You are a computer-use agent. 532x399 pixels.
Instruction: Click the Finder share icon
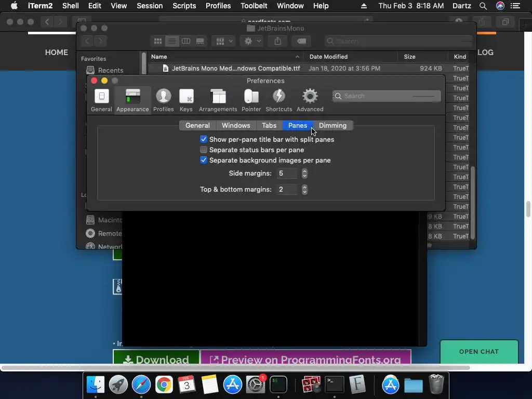(x=277, y=41)
